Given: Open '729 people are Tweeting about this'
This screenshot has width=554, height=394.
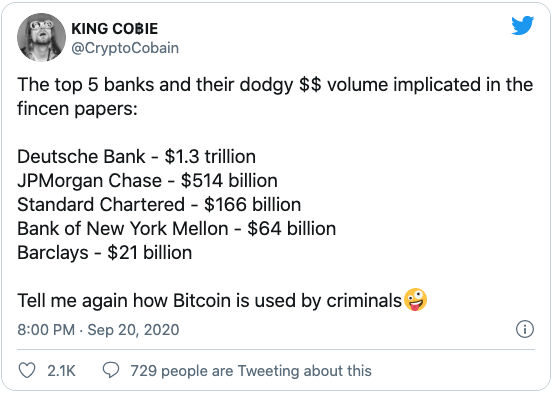Looking at the screenshot, I should 251,371.
